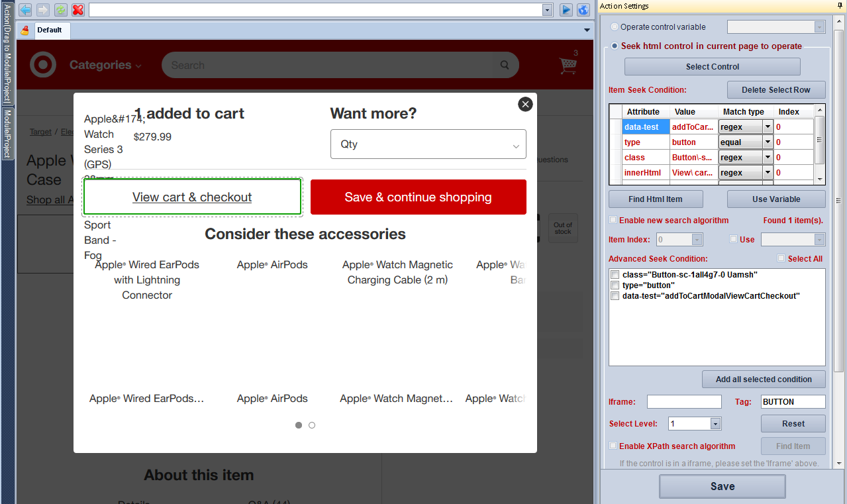
Task: Click inside the Iframe text field
Action: pyautogui.click(x=683, y=401)
